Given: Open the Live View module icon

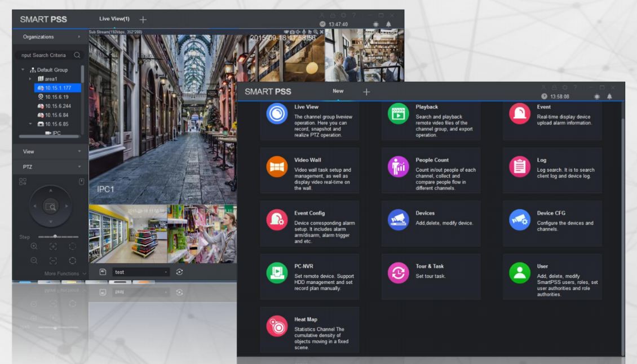Looking at the screenshot, I should tap(277, 113).
